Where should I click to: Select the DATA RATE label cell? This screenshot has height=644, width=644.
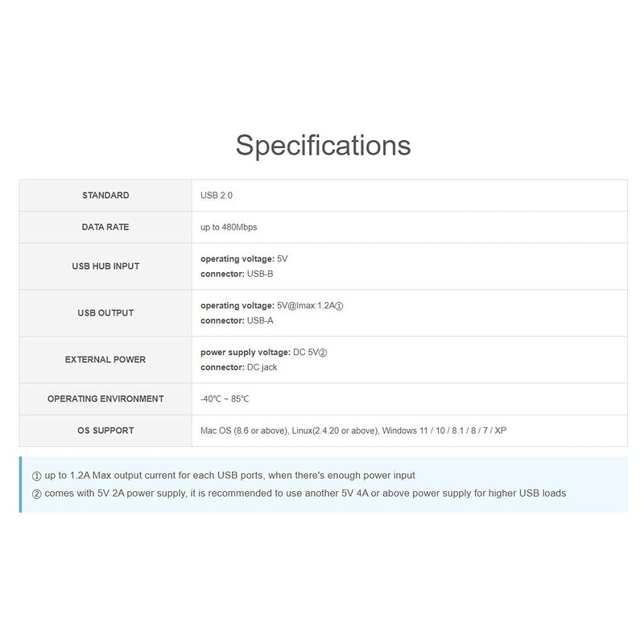[105, 227]
